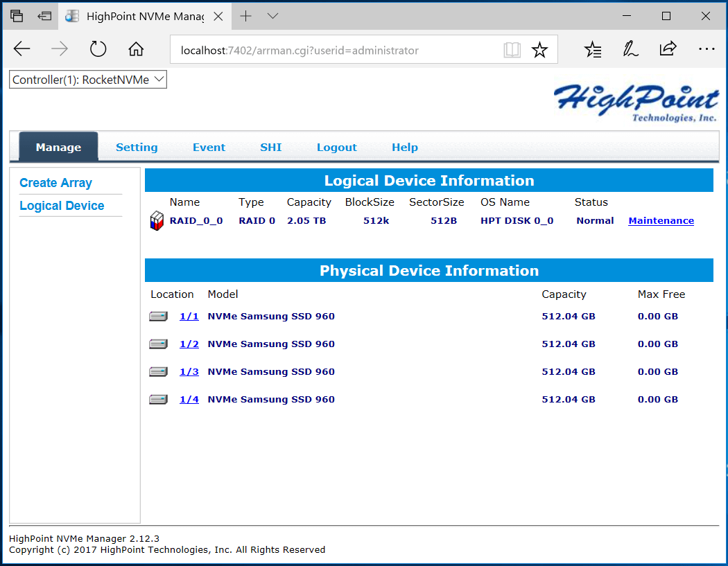The height and width of the screenshot is (566, 728).
Task: Click the browser Forward arrow
Action: click(x=60, y=48)
